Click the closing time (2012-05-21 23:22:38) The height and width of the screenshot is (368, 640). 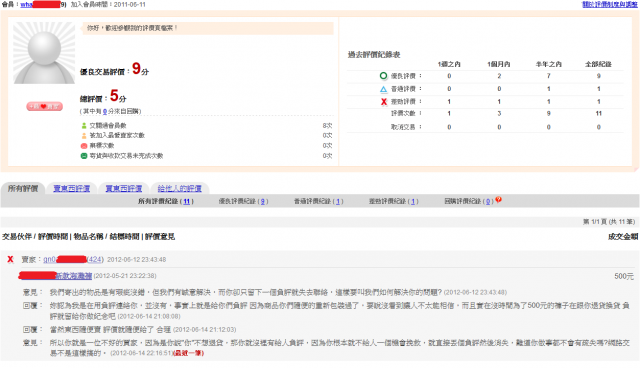[125, 276]
